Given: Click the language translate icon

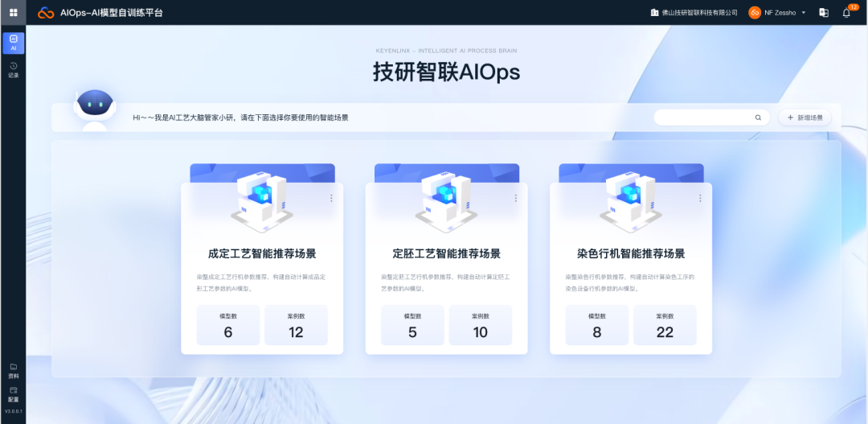Looking at the screenshot, I should pyautogui.click(x=823, y=13).
